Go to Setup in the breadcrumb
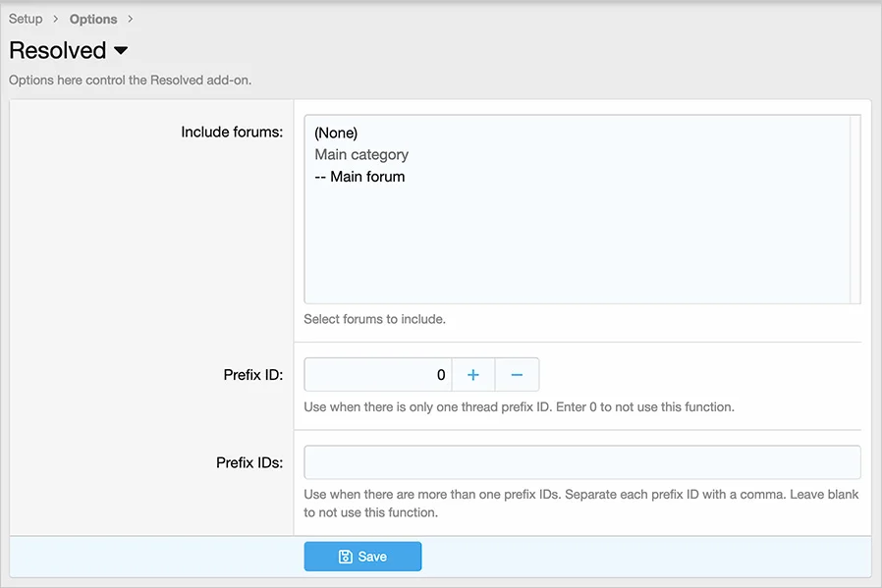882x588 pixels. click(26, 19)
